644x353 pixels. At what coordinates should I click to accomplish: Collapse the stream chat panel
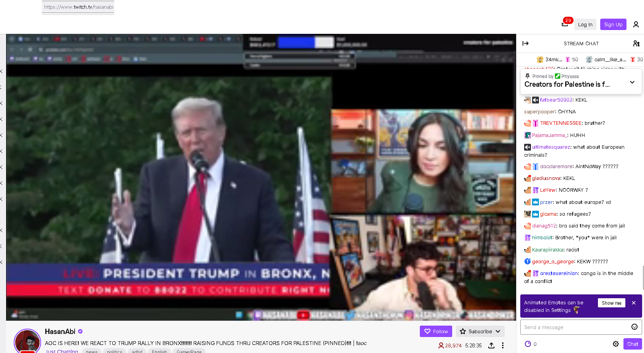click(526, 43)
